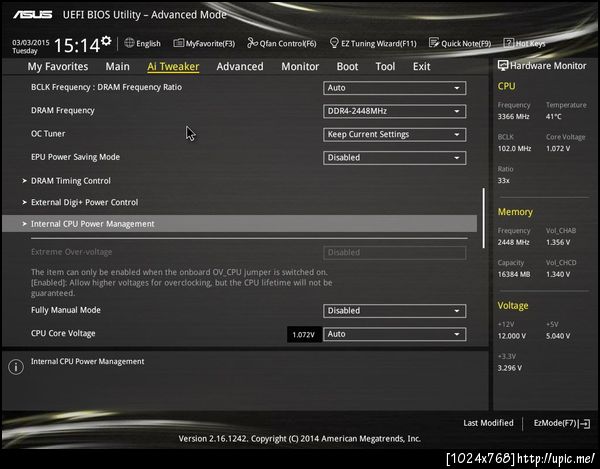This screenshot has width=600, height=469.
Task: Open the Tool tab
Action: click(385, 67)
